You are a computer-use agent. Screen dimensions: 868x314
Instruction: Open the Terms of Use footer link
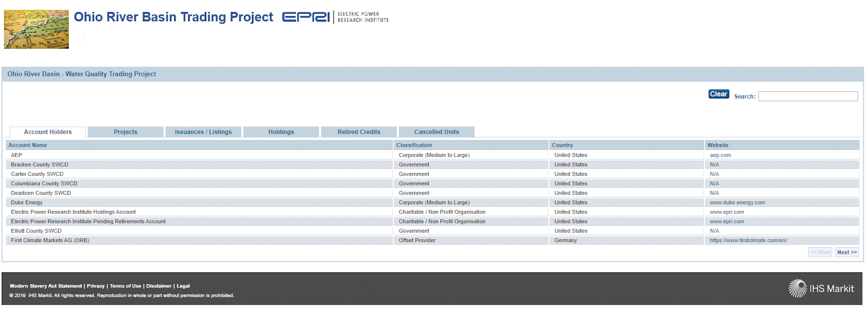125,286
